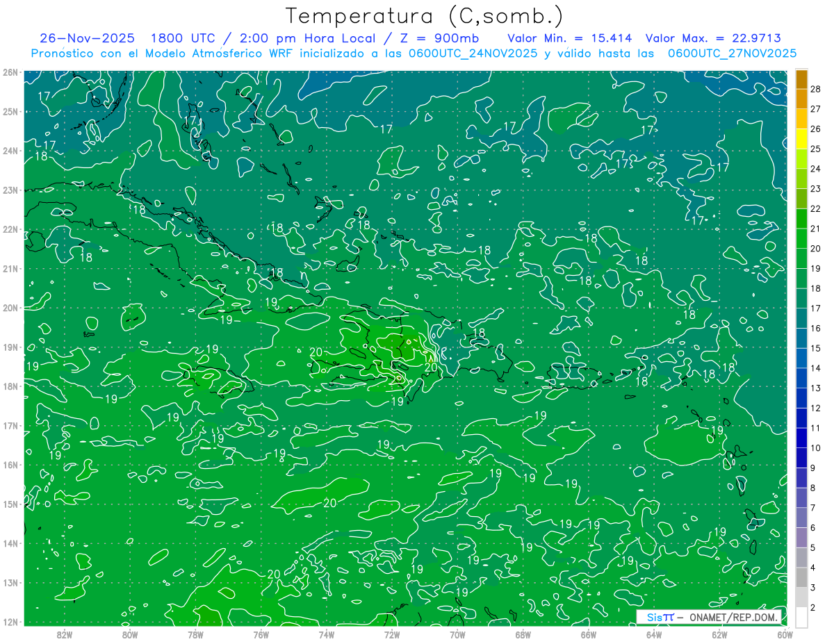Click the '6' color scale label
This screenshot has height=644, width=834.
(x=813, y=527)
